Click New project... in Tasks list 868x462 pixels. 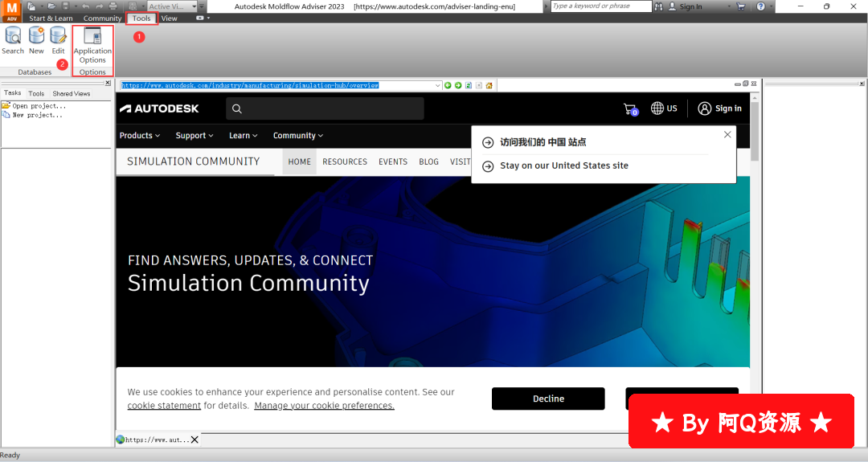pos(32,115)
